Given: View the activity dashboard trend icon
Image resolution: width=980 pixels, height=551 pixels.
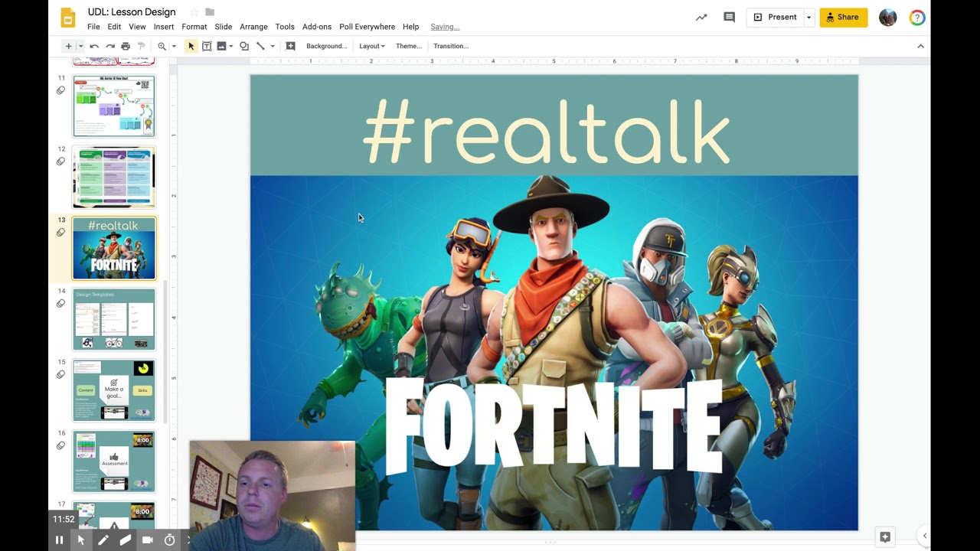Looking at the screenshot, I should [x=701, y=17].
